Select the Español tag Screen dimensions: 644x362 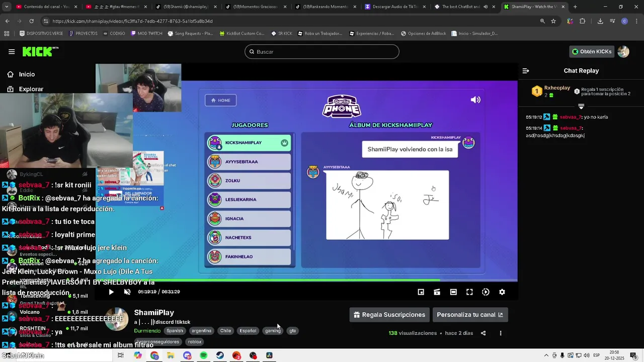[248, 331]
